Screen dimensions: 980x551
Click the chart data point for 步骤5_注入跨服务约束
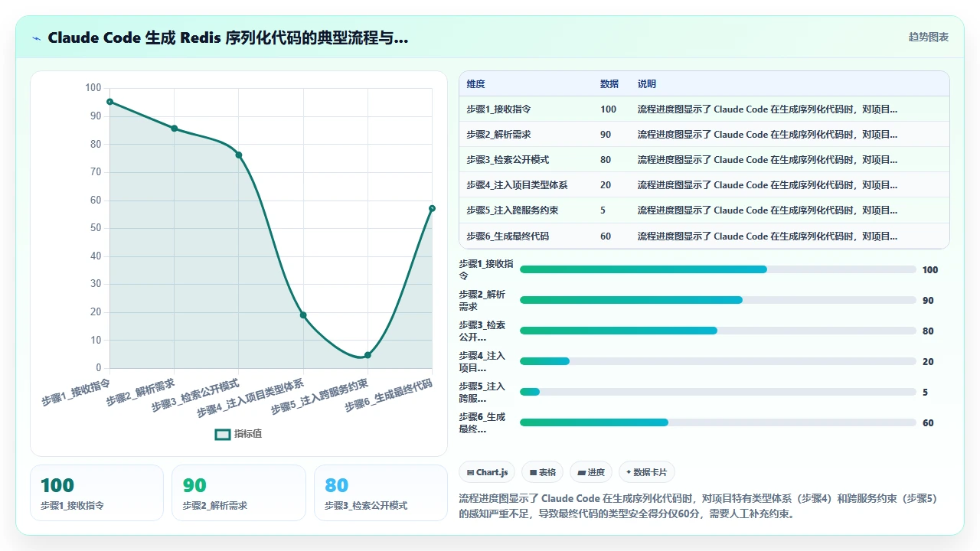pos(367,355)
